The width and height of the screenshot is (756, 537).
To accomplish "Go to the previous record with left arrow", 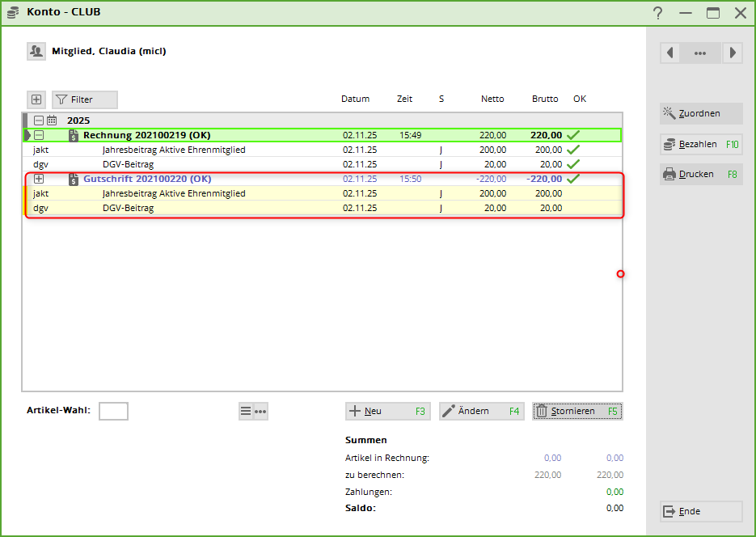I will pos(670,53).
